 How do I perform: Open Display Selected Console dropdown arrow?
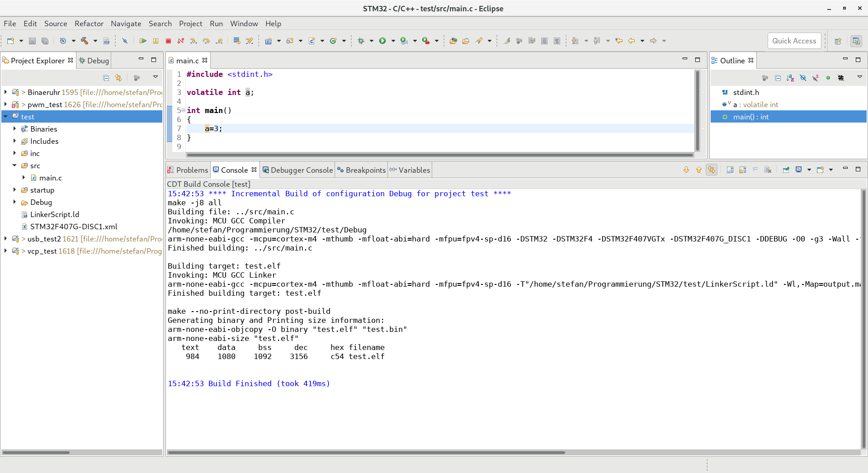click(809, 170)
